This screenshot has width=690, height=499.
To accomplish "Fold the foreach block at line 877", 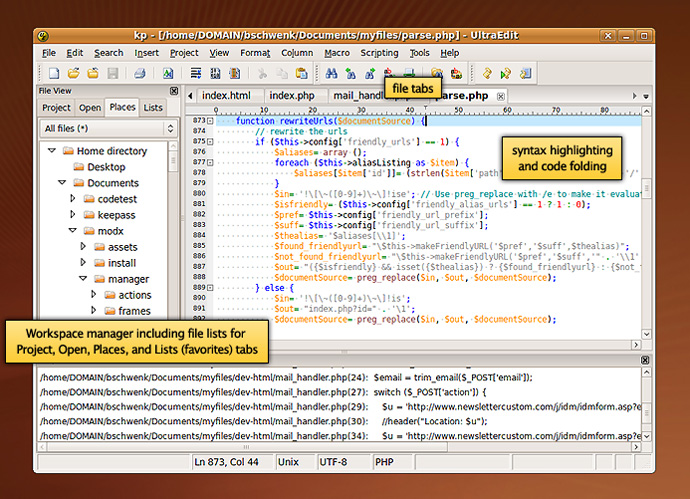I will pos(210,163).
